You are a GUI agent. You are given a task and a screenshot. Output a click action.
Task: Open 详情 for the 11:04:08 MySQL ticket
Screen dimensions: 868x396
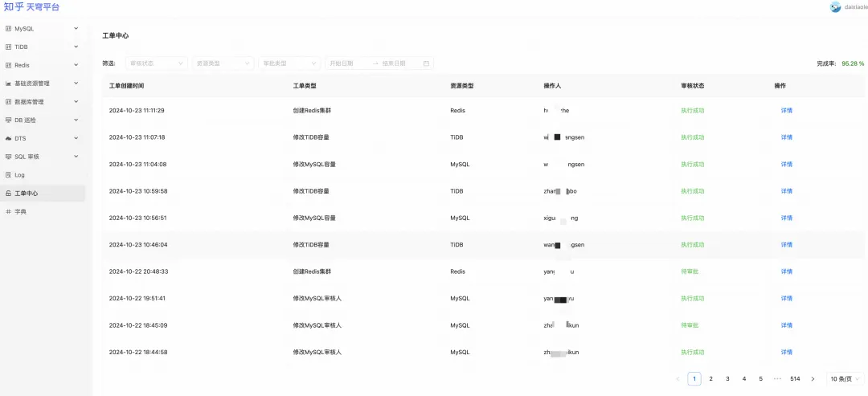786,164
